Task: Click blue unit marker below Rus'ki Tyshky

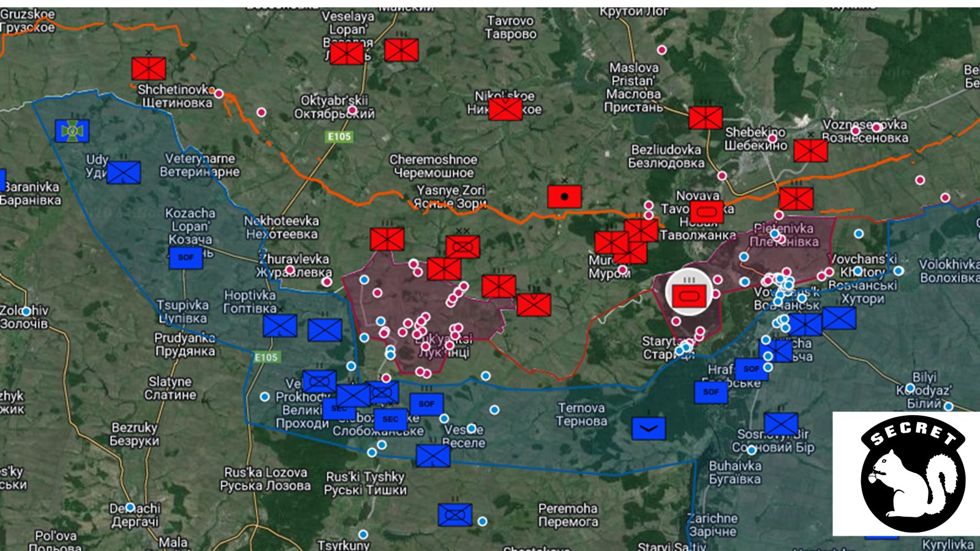Action: point(455,515)
